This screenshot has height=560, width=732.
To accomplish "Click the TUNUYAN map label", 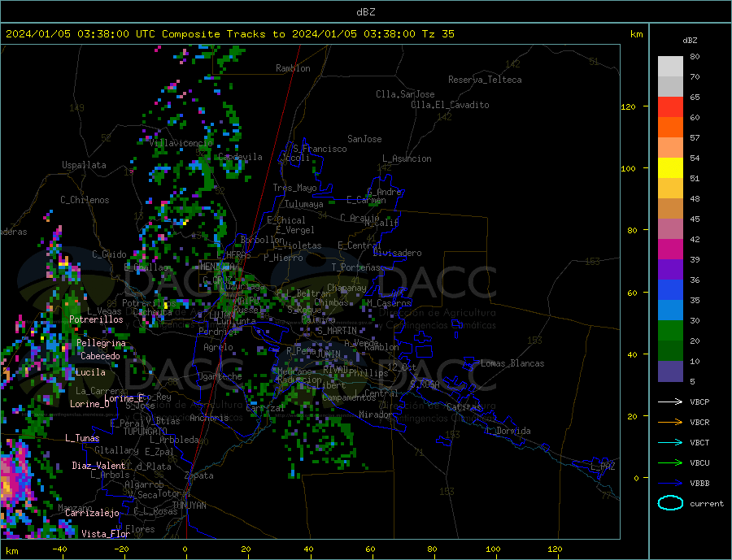I will pyautogui.click(x=189, y=506).
